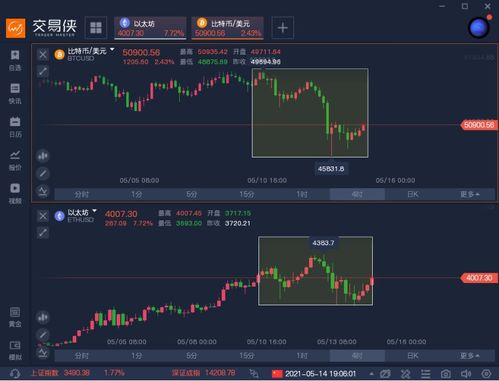Select 日K timeframe on ETHUSD chart
Screen dimensions: 499x381
[412, 356]
